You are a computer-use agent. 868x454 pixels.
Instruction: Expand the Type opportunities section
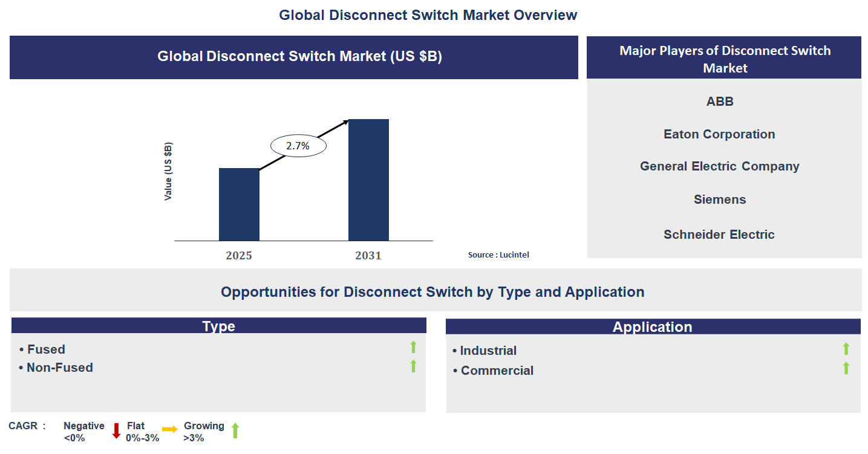[218, 326]
